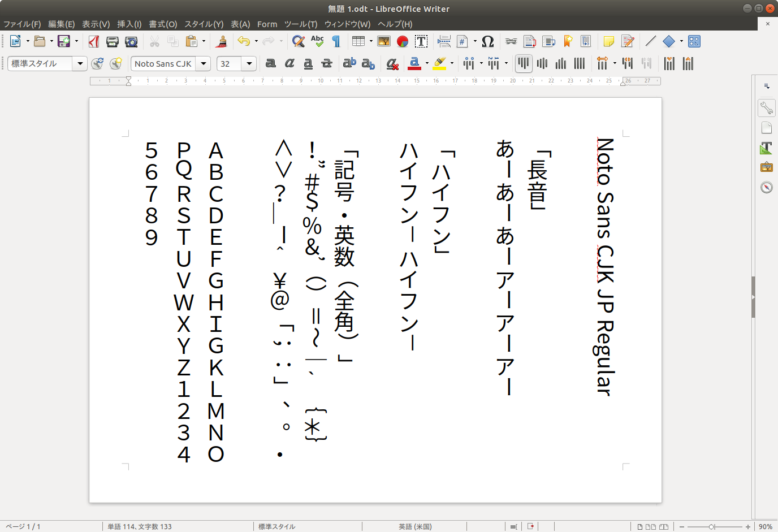Open the 表示(V) menu
Screen dimensions: 778x532
point(96,24)
